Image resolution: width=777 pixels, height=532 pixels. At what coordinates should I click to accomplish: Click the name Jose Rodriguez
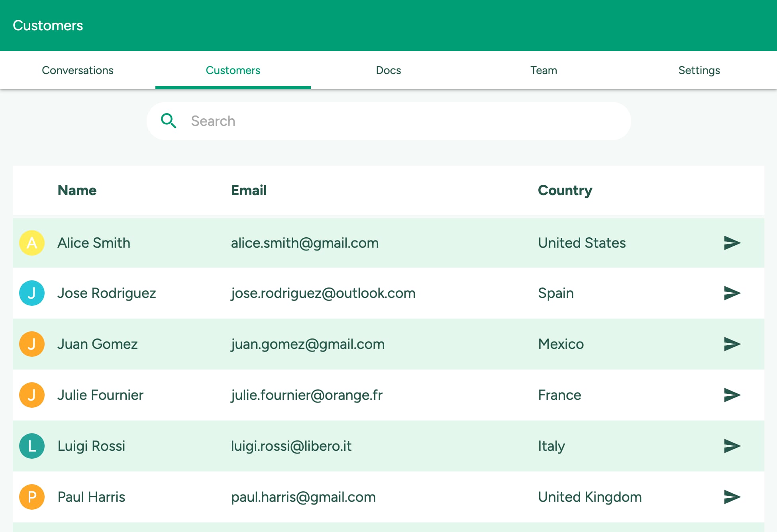[x=107, y=293]
